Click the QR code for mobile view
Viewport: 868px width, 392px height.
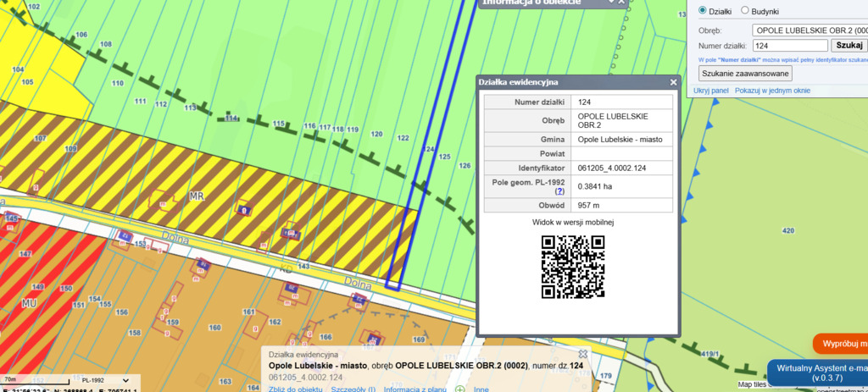click(573, 266)
